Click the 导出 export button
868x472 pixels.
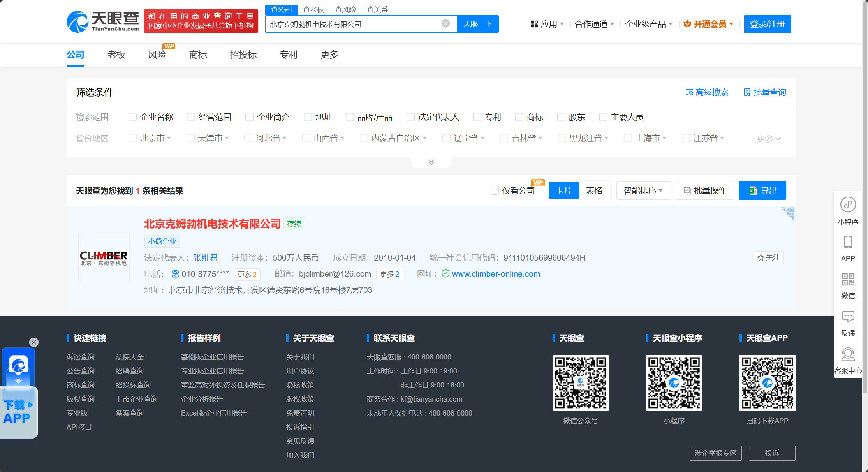click(762, 191)
